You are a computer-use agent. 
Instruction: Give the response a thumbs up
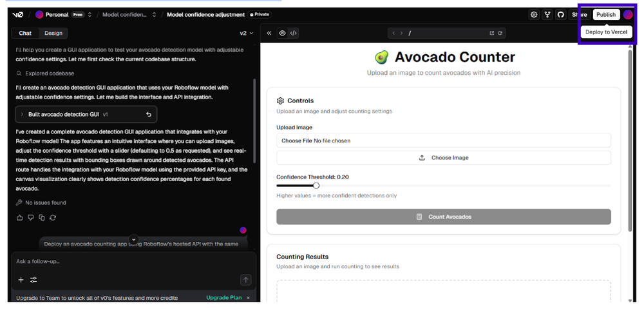click(20, 218)
